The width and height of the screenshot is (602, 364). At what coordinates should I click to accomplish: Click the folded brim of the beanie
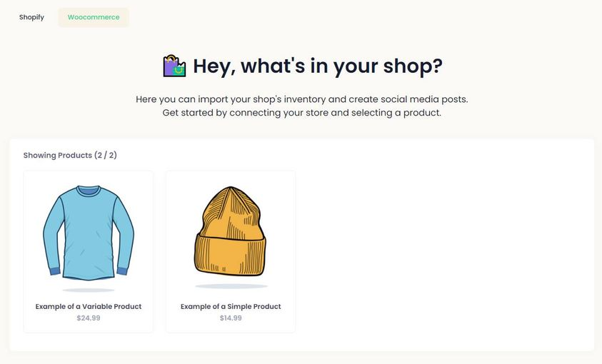tap(230, 256)
